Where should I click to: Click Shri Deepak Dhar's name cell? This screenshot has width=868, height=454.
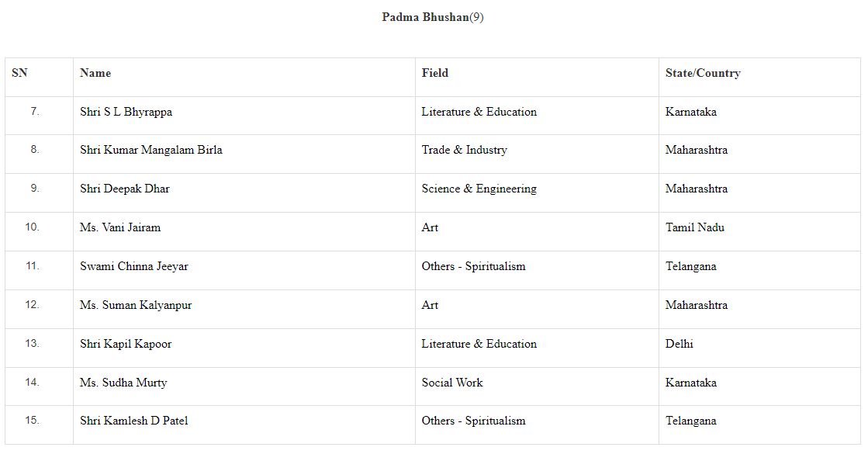pyautogui.click(x=124, y=189)
